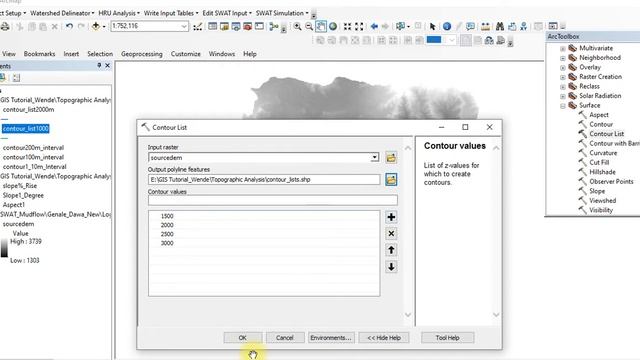Open the Python window icon
Image resolution: width=640 pixels, height=360 pixels.
(259, 27)
